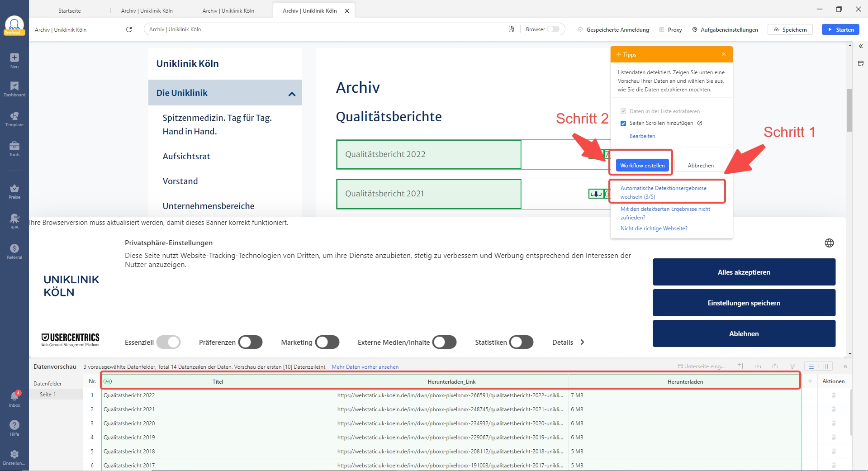The image size is (868, 471).
Task: Open Gespeicherte Anmeldung option
Action: (613, 29)
